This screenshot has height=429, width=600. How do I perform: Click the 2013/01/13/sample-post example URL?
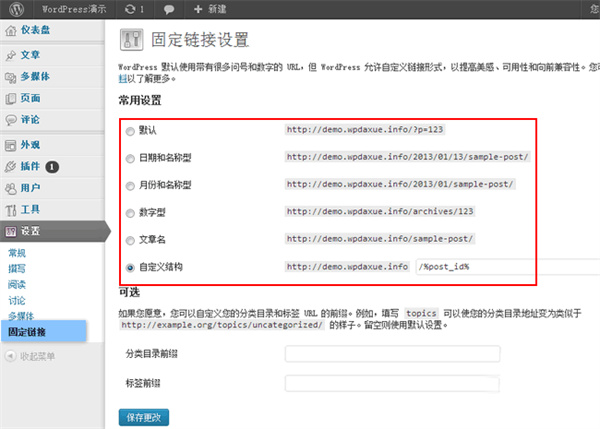coord(408,157)
